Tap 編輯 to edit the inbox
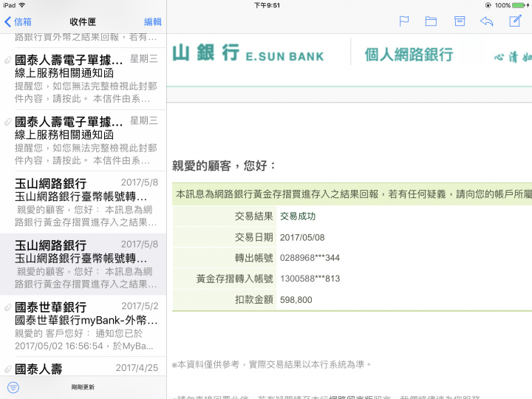Image resolution: width=532 pixels, height=399 pixels. pyautogui.click(x=152, y=22)
